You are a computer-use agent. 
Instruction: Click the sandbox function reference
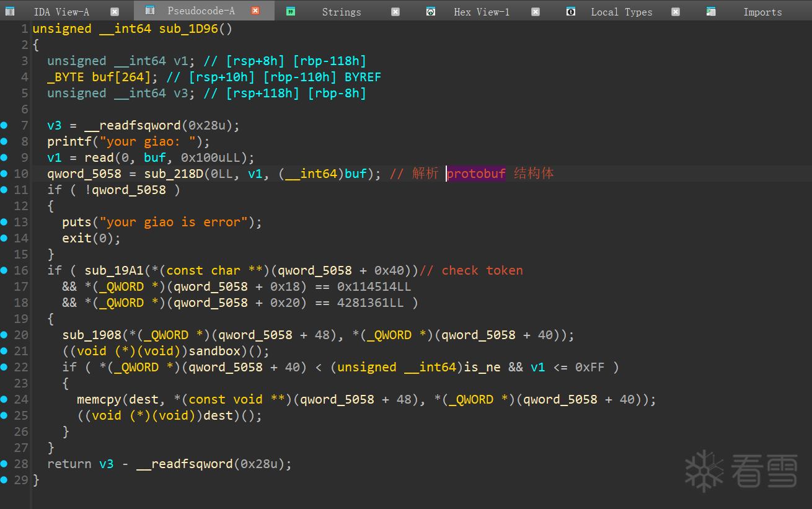[x=214, y=351]
